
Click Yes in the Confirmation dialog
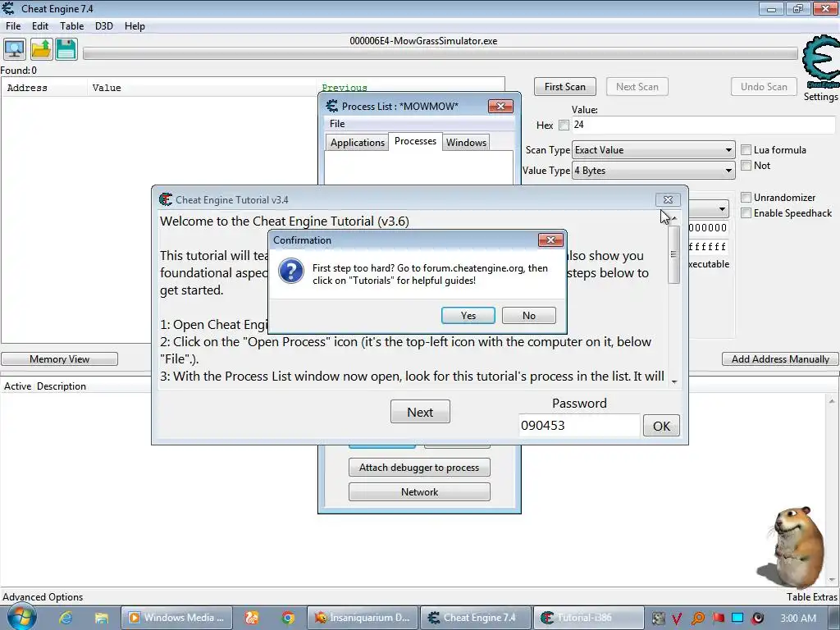tap(468, 316)
